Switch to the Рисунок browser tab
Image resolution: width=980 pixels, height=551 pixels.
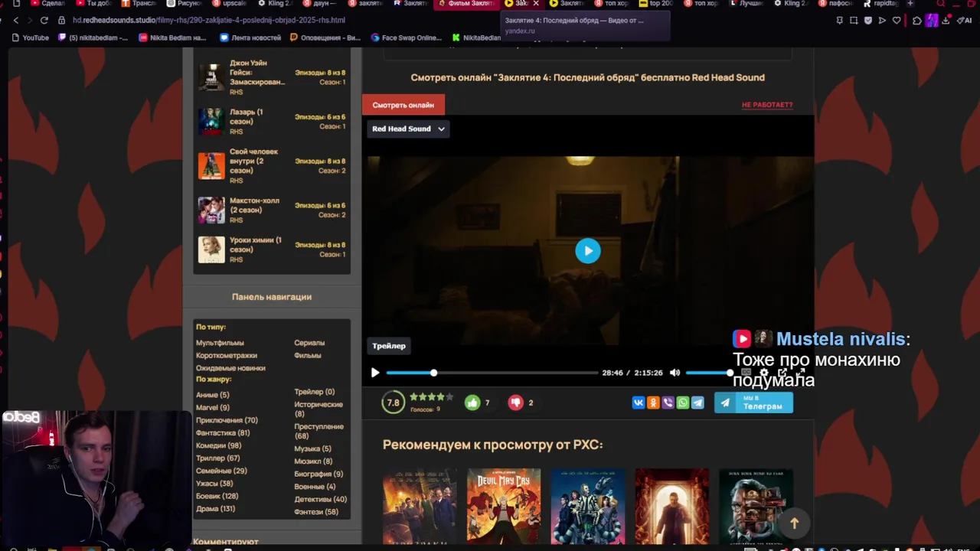(184, 4)
